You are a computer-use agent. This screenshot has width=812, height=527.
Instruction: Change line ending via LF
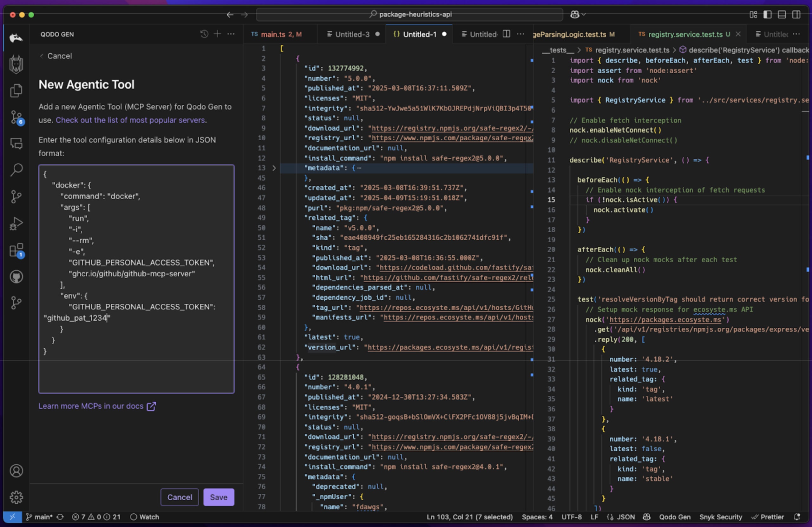tap(594, 517)
